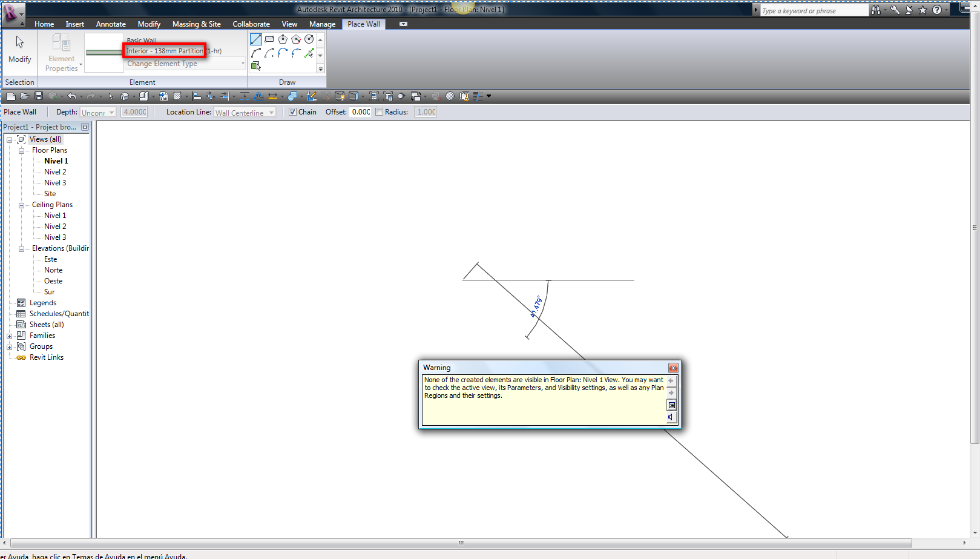Click the binoculars search icon
Screen dimensions: 980x559
pos(876,10)
